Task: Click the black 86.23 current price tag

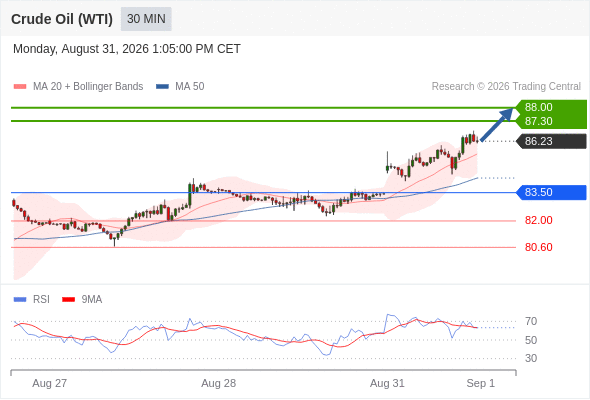Action: tap(551, 141)
